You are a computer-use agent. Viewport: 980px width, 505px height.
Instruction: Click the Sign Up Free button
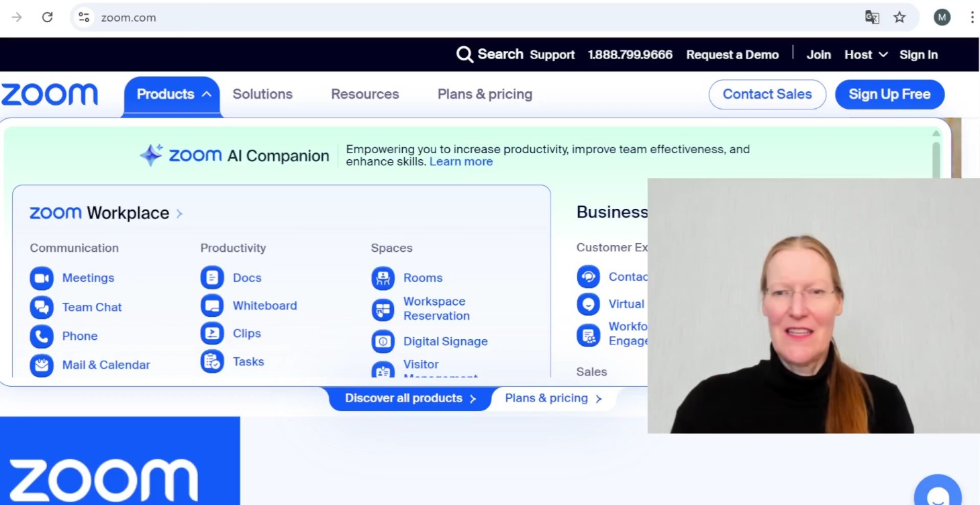pyautogui.click(x=889, y=95)
